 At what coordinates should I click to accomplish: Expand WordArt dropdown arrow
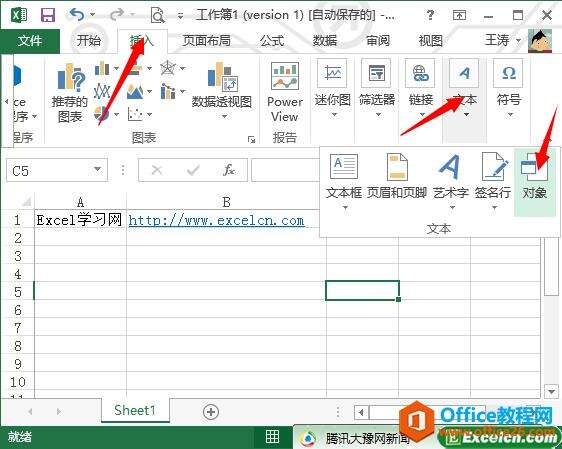pos(452,207)
